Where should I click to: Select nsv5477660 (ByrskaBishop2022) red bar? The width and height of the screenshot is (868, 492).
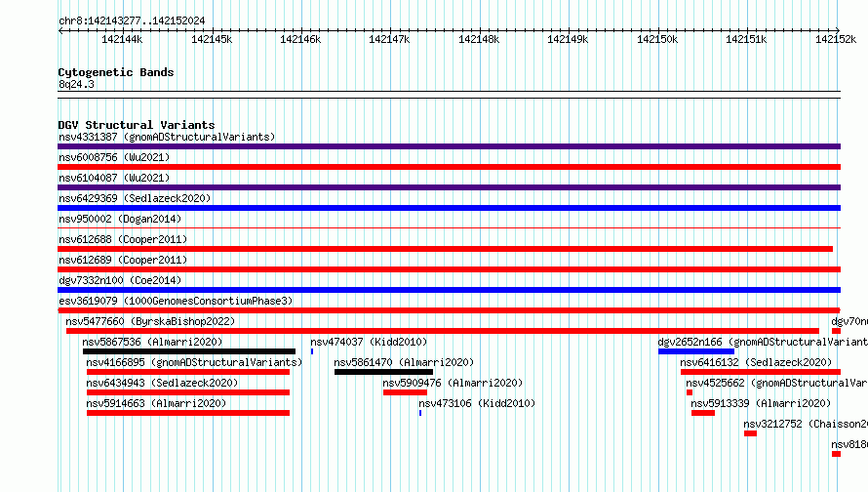[443, 331]
